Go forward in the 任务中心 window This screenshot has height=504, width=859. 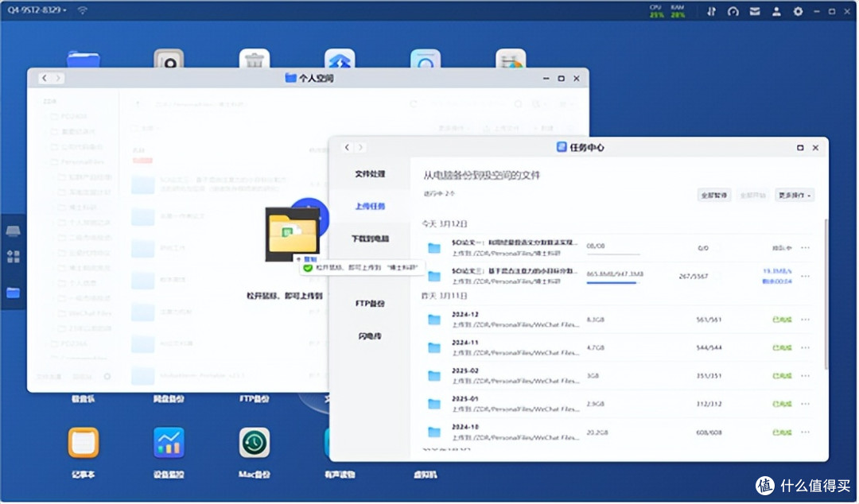tap(360, 147)
